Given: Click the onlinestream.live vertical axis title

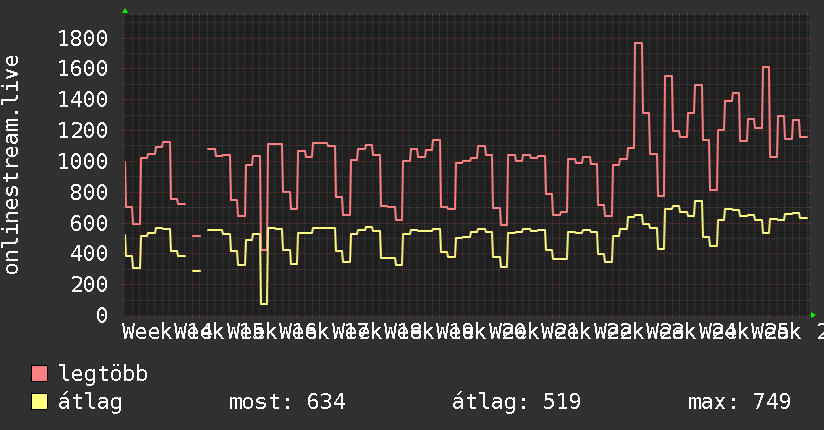Looking at the screenshot, I should (x=11, y=165).
